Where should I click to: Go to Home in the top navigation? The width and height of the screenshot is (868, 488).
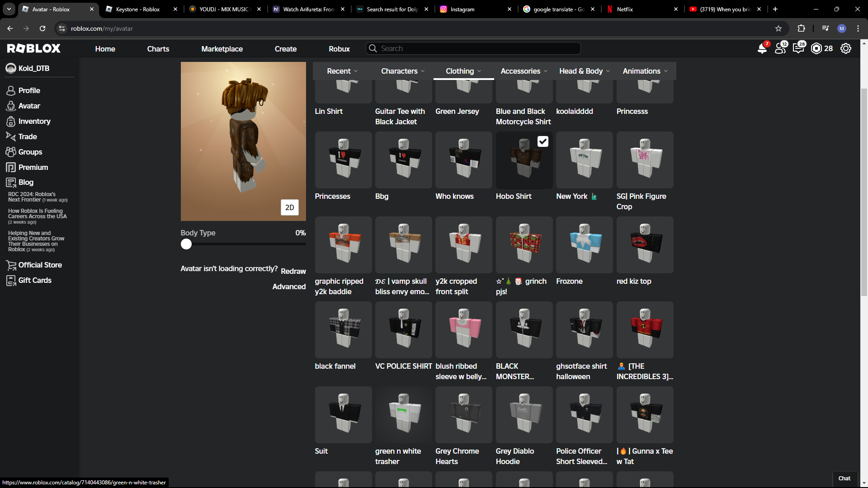[x=105, y=49]
